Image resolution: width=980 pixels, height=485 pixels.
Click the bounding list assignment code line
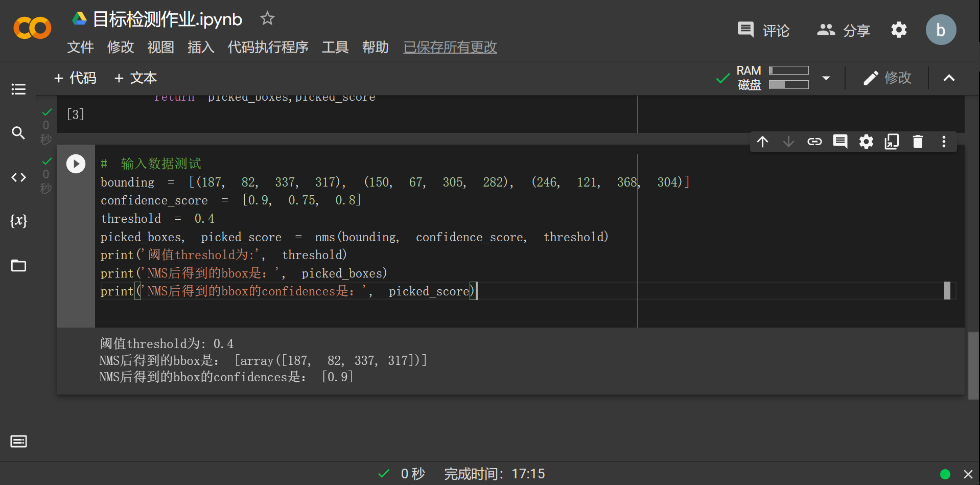tap(395, 182)
